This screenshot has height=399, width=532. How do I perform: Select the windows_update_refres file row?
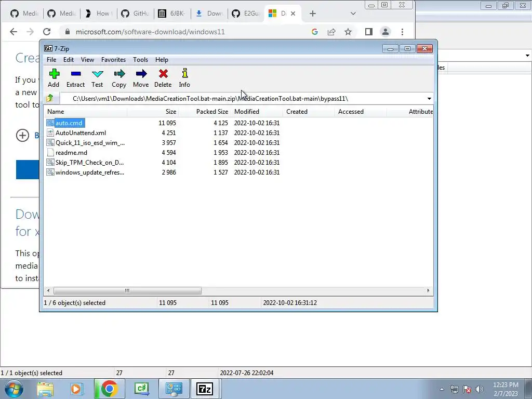coord(163,172)
